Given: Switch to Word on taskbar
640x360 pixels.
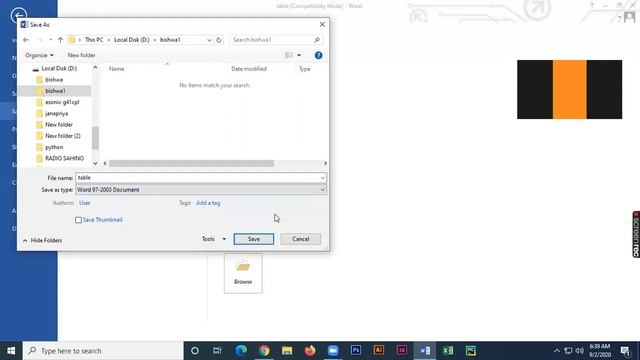Looking at the screenshot, I should point(425,351).
